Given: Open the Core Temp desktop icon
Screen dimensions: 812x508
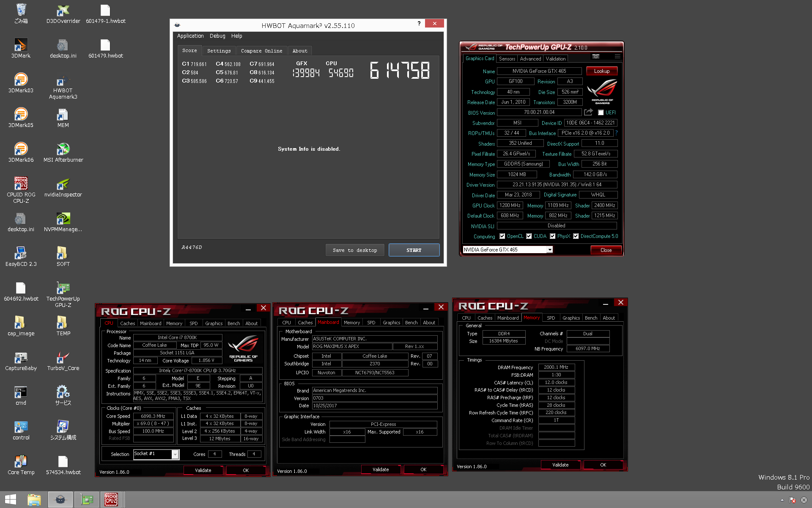Looking at the screenshot, I should click(21, 465).
